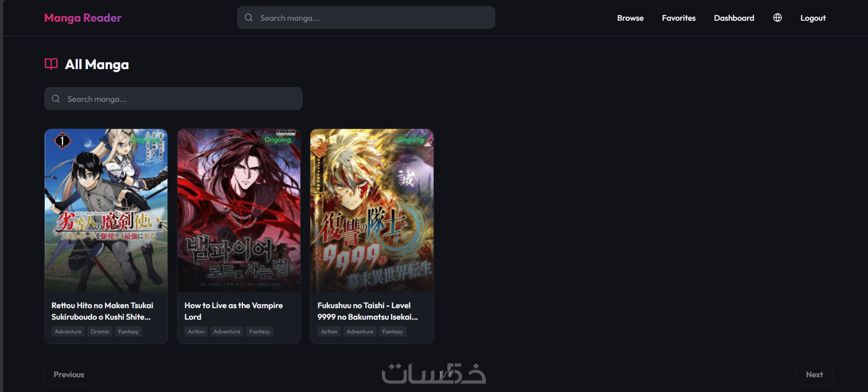Open the Browse page

click(630, 18)
